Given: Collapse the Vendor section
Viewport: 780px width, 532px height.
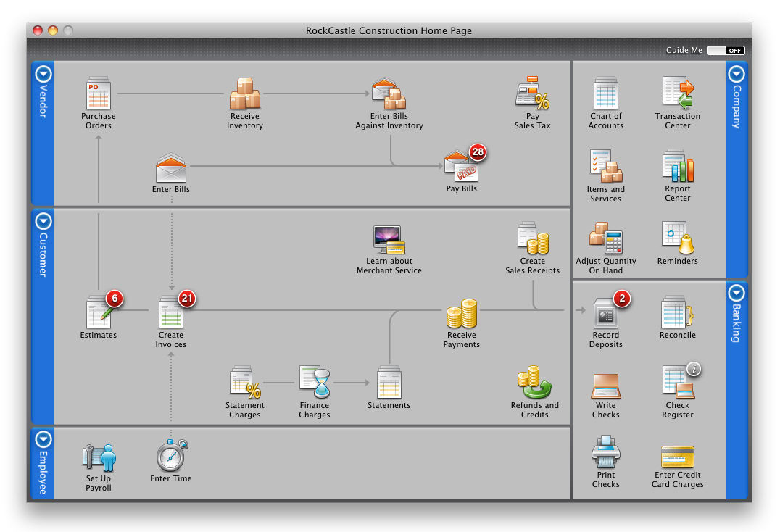Looking at the screenshot, I should 42,75.
